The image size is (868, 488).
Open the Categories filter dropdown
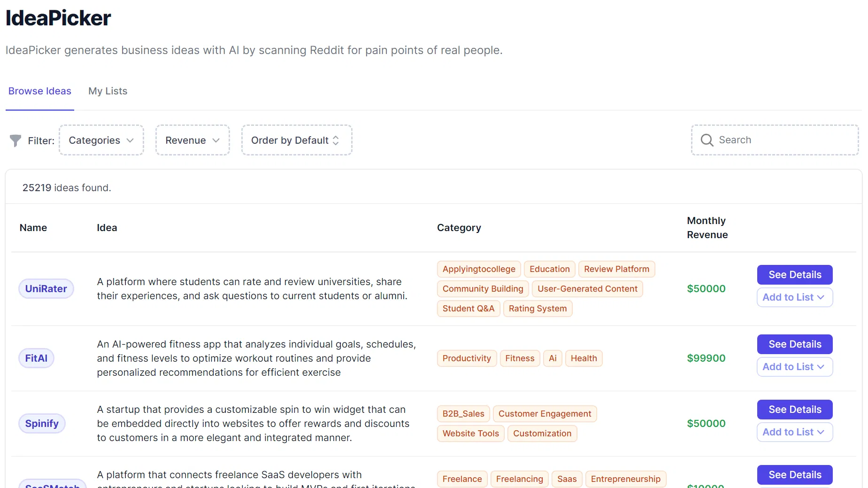[x=101, y=140]
